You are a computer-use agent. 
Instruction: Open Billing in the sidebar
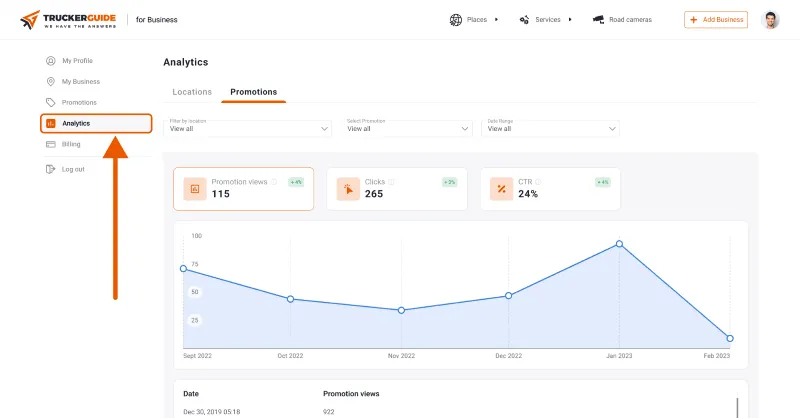(71, 144)
